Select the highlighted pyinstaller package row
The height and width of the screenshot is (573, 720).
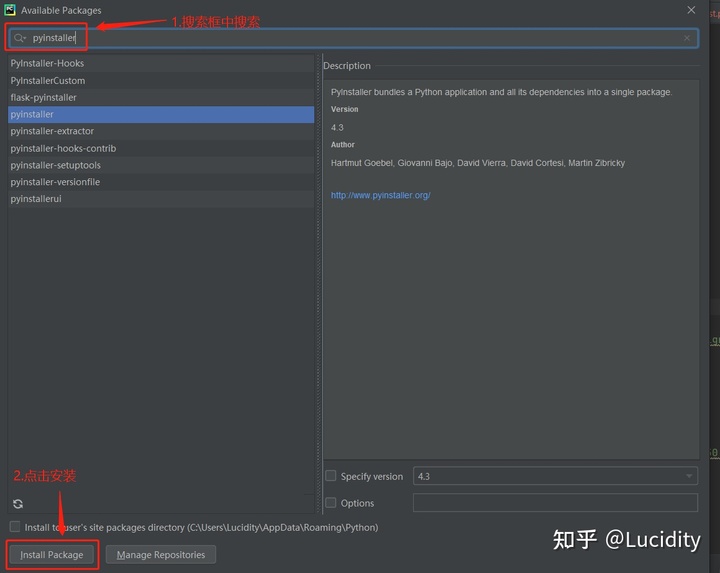click(x=161, y=114)
